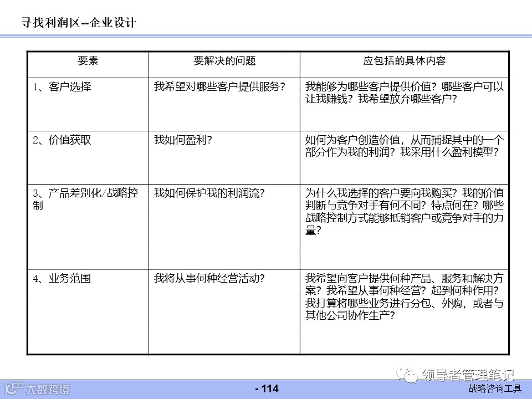The height and width of the screenshot is (399, 532).
Task: Click the cell 1、客户选择
Action: [88, 105]
